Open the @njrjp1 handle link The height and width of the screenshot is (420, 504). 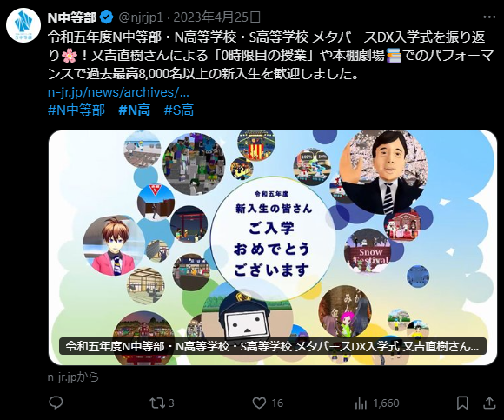(x=141, y=17)
